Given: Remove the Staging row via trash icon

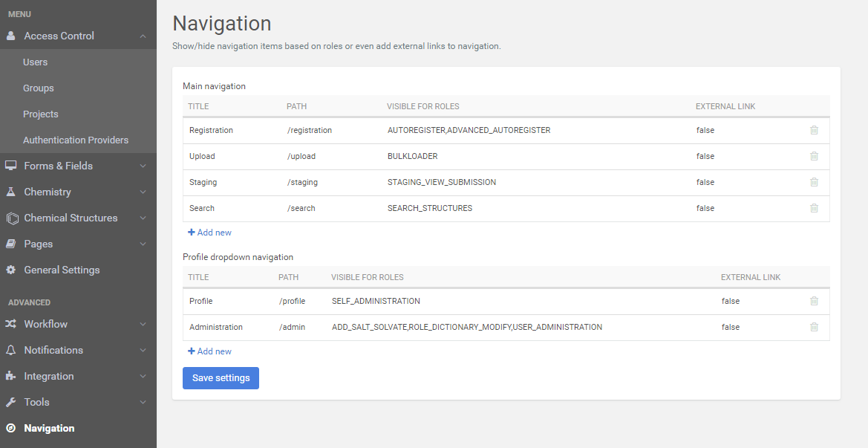Looking at the screenshot, I should [x=814, y=182].
